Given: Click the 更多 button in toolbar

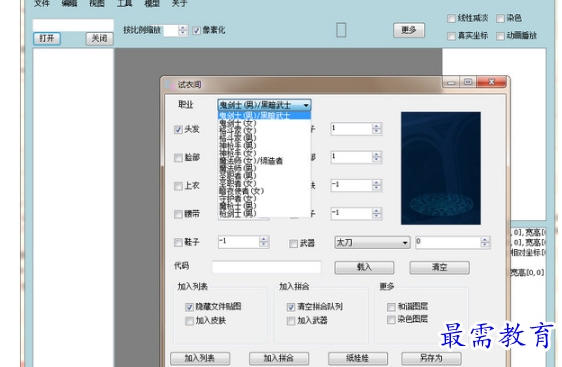Looking at the screenshot, I should (409, 30).
